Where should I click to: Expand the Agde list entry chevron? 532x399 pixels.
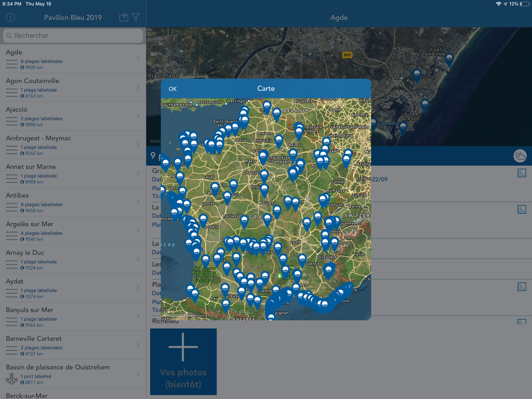[138, 59]
